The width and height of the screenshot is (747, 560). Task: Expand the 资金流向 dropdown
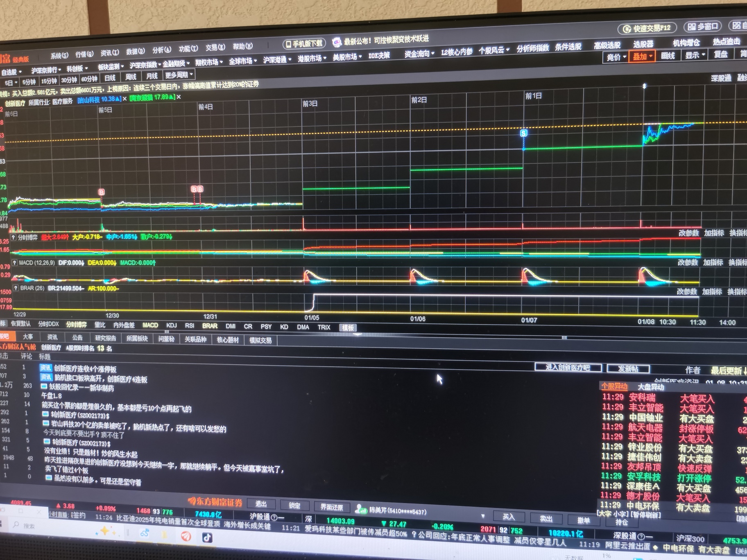click(x=419, y=54)
